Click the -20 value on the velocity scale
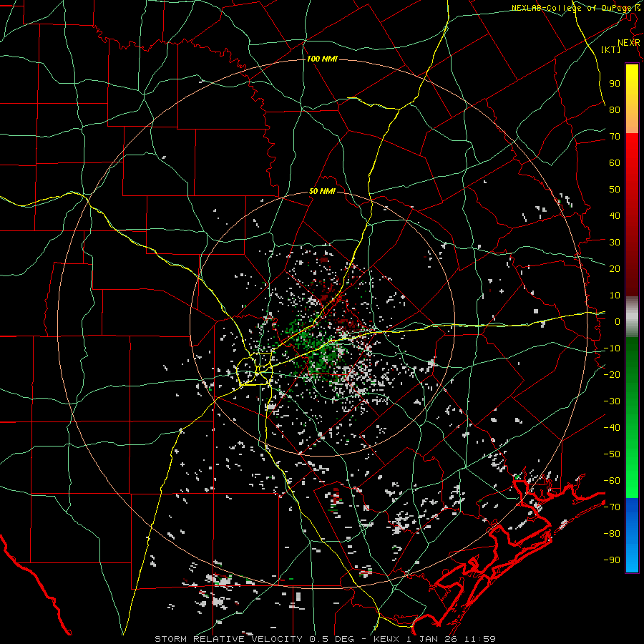Image resolution: width=644 pixels, height=644 pixels. [x=612, y=374]
